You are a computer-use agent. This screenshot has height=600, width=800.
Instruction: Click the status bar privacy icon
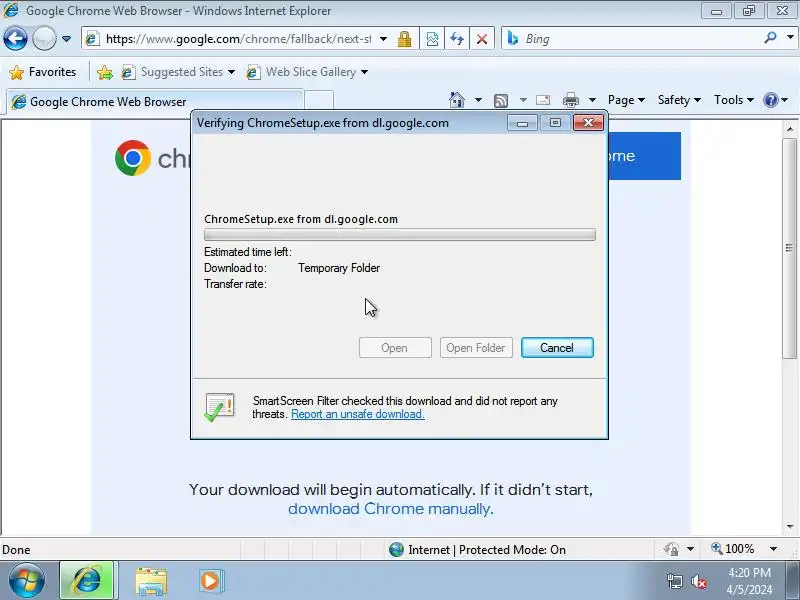click(671, 549)
